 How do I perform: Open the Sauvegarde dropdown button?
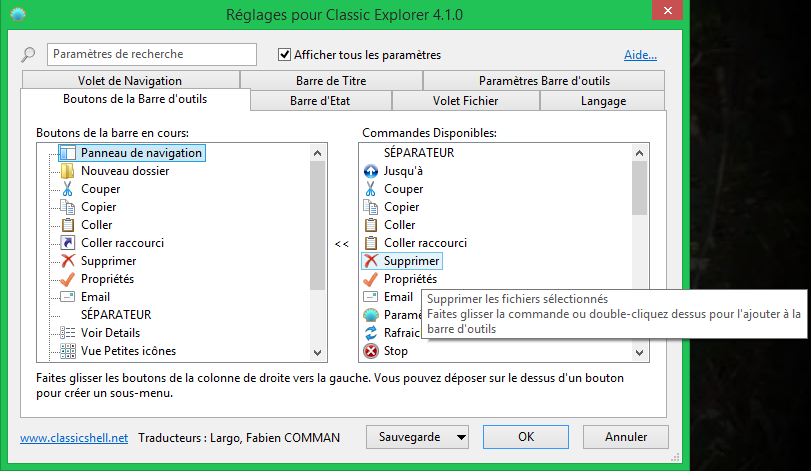[418, 437]
